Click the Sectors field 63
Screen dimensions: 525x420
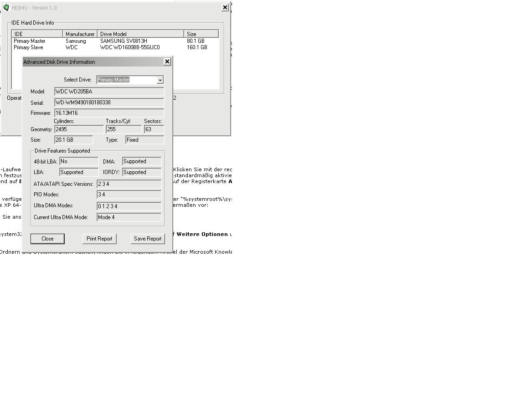[x=154, y=129]
